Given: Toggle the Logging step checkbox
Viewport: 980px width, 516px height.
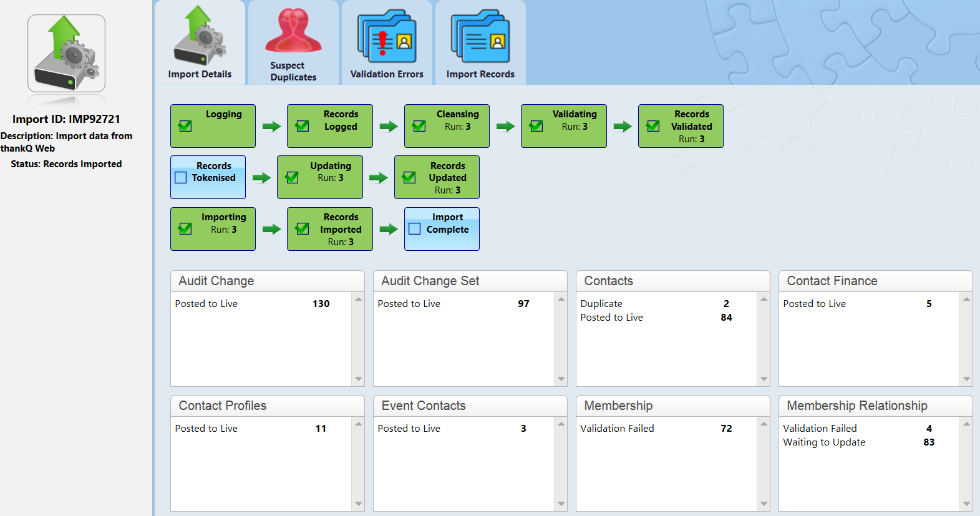Looking at the screenshot, I should 185,126.
